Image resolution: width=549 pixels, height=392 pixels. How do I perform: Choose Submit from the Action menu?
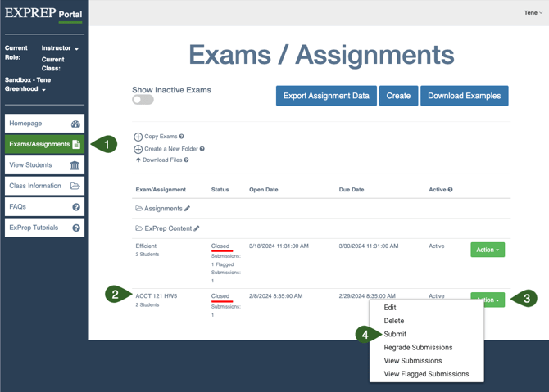pyautogui.click(x=395, y=334)
